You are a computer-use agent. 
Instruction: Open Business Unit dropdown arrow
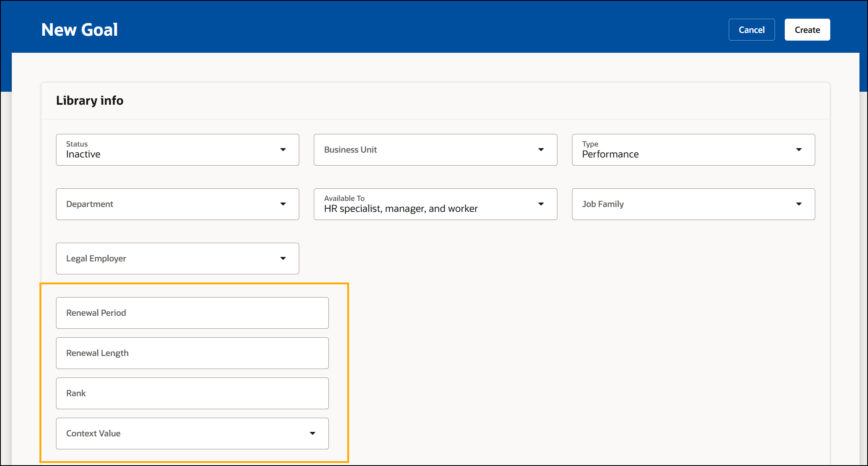point(541,150)
